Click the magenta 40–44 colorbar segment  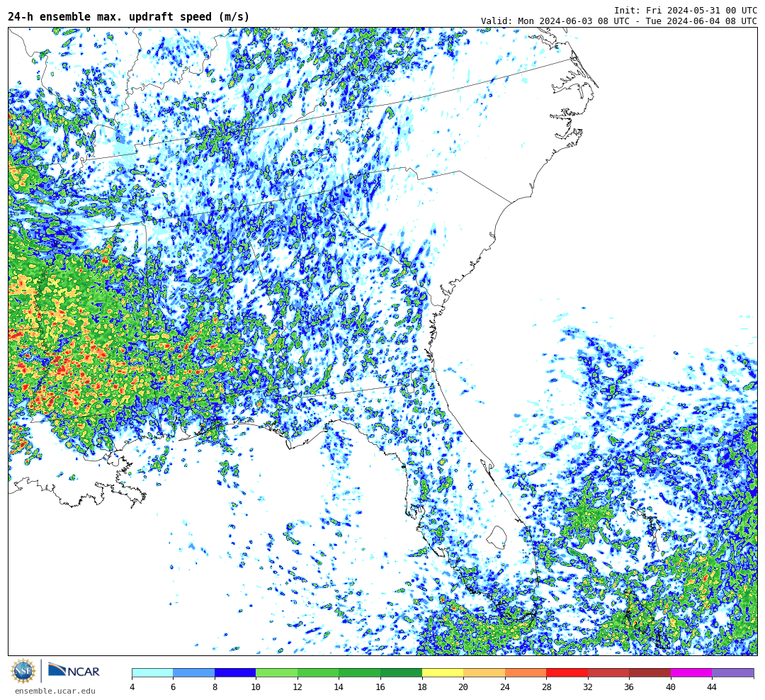[691, 672]
